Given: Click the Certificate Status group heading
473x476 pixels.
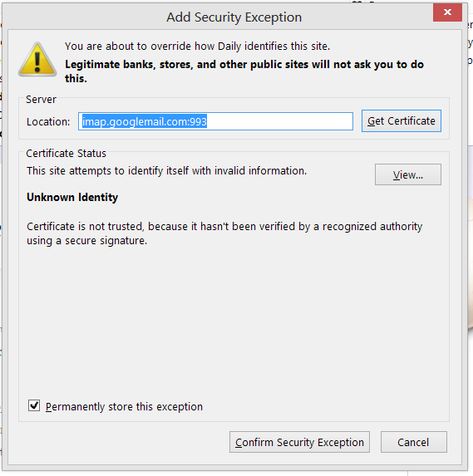Looking at the screenshot, I should [67, 154].
